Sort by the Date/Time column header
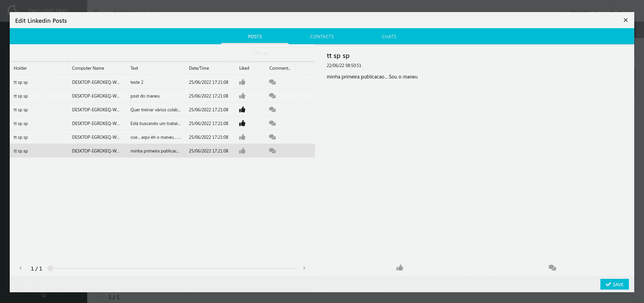Image resolution: width=644 pixels, height=303 pixels. pos(210,68)
